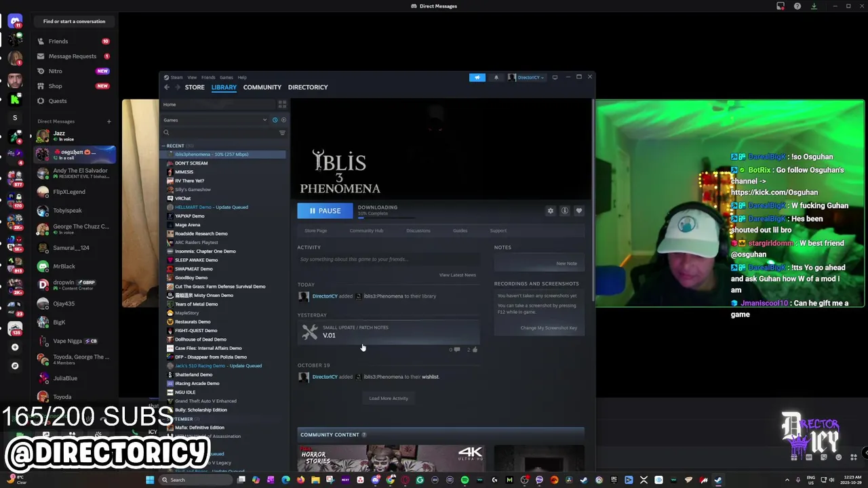Open the Support link

tap(498, 230)
